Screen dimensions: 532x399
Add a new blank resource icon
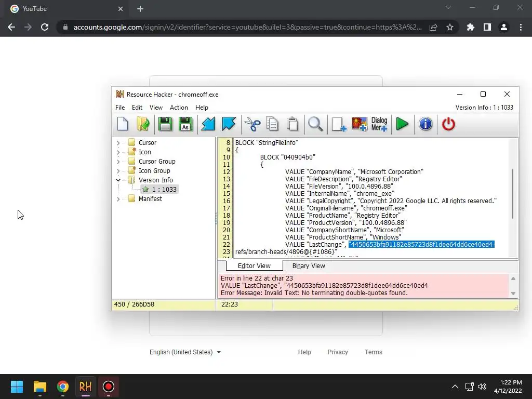pos(338,124)
